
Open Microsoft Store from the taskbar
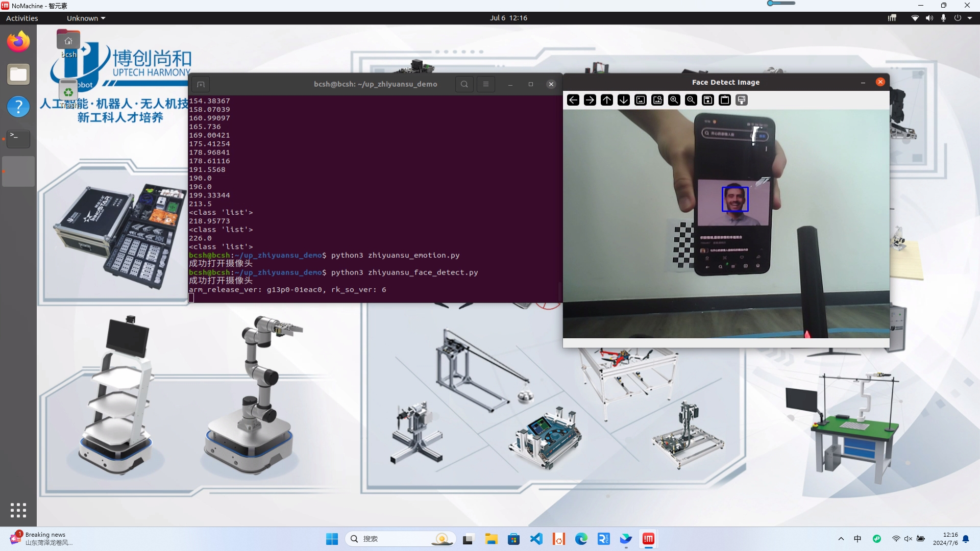coord(514,539)
